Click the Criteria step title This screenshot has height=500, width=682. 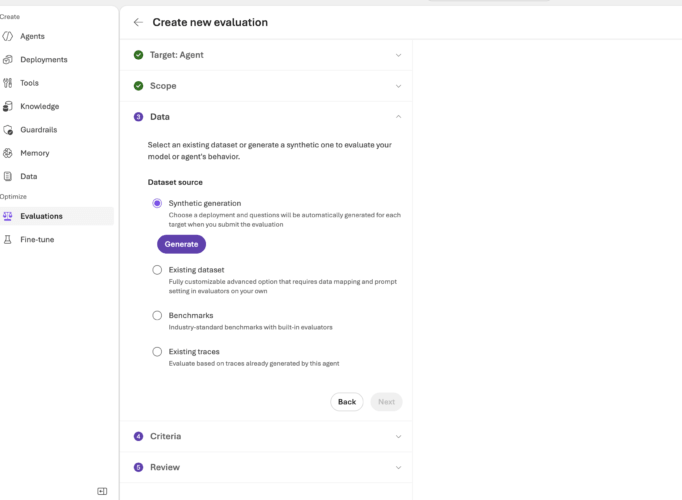(165, 436)
